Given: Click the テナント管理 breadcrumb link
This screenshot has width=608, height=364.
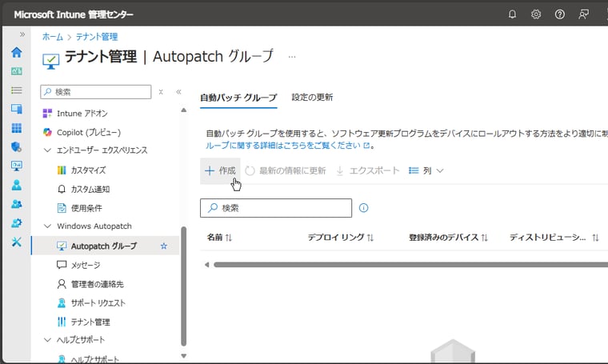Looking at the screenshot, I should click(97, 37).
